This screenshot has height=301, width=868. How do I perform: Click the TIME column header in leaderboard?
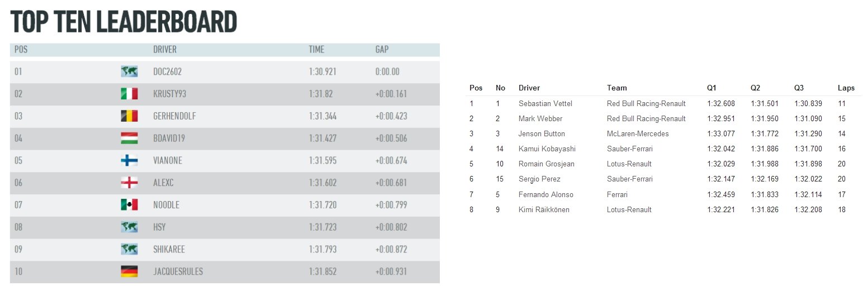point(316,50)
